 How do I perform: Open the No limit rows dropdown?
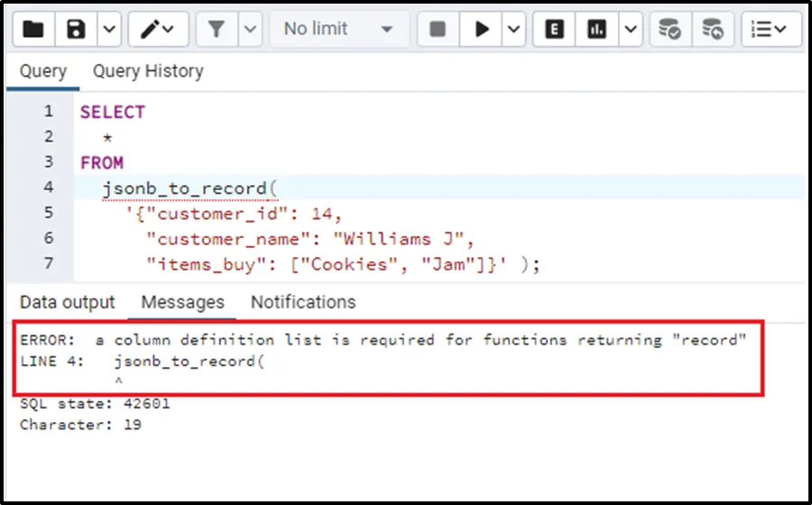338,30
